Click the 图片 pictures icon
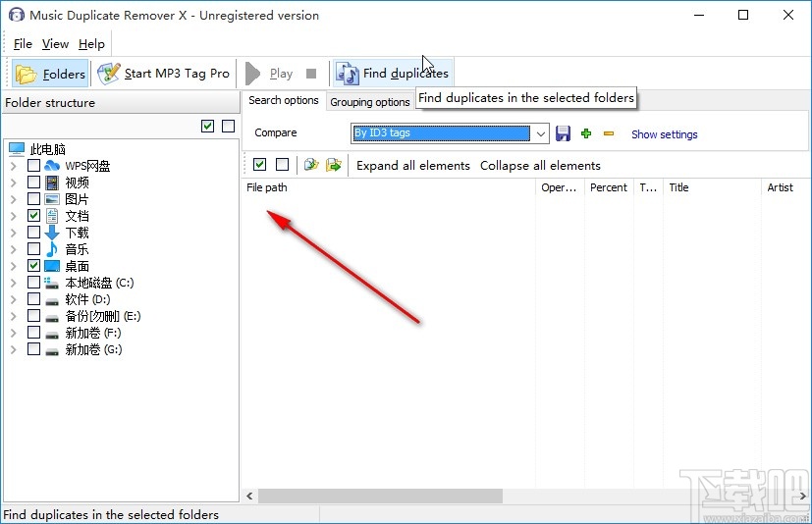Viewport: 812px width, 524px height. pos(52,199)
